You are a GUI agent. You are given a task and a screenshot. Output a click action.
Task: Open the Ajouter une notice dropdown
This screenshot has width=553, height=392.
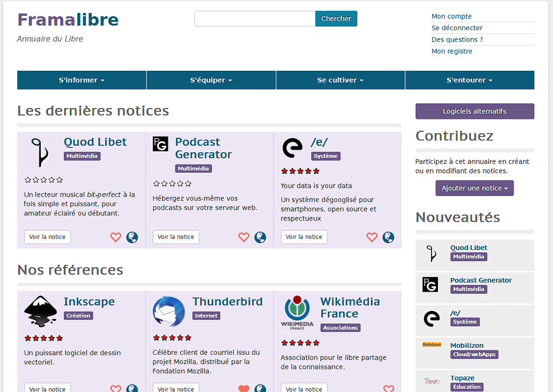tap(475, 188)
